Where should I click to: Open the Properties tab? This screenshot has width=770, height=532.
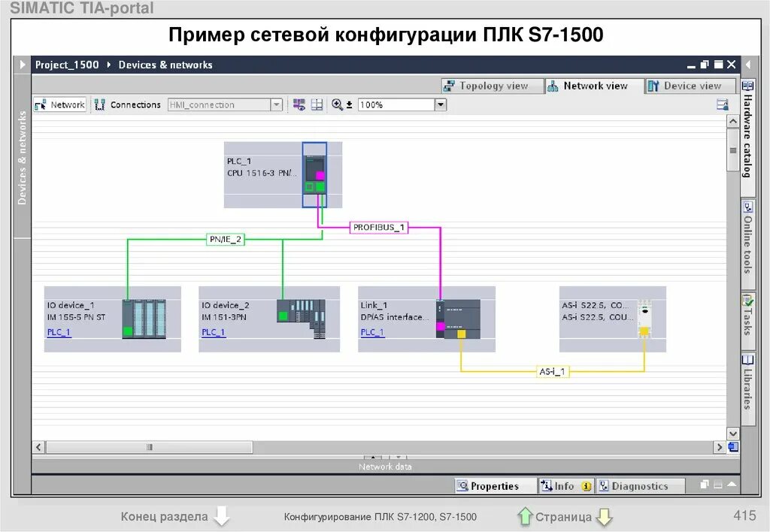click(x=495, y=486)
